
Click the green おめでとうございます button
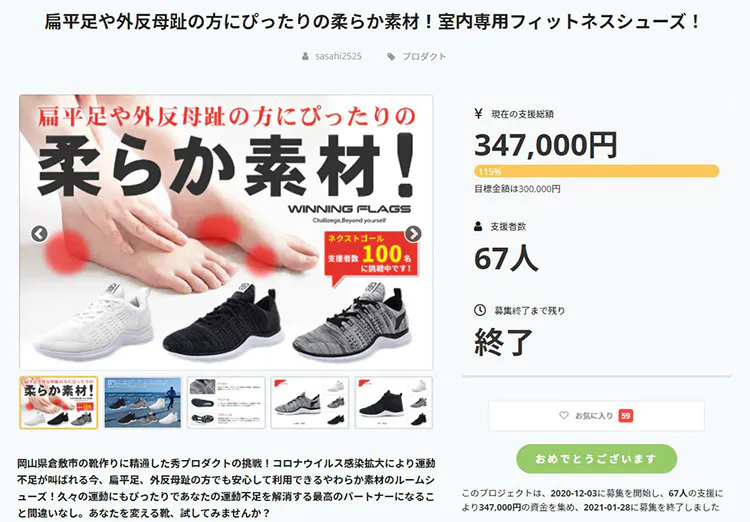[x=596, y=459]
